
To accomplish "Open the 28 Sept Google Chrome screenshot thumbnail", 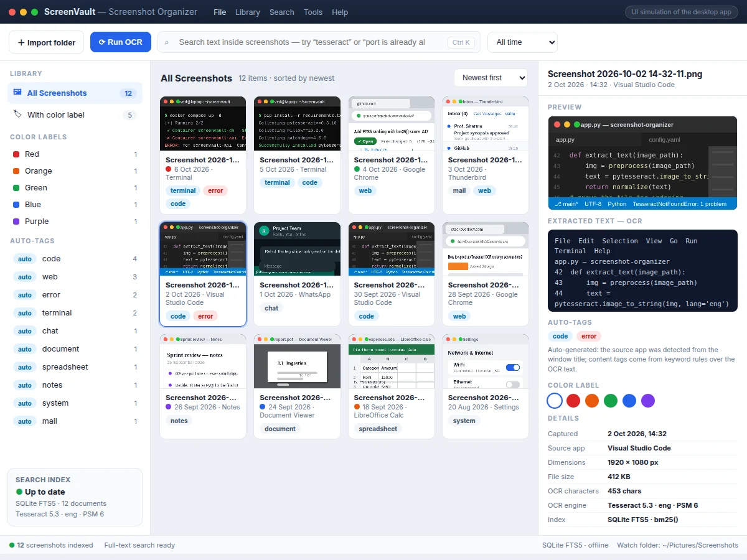I will pyautogui.click(x=486, y=249).
